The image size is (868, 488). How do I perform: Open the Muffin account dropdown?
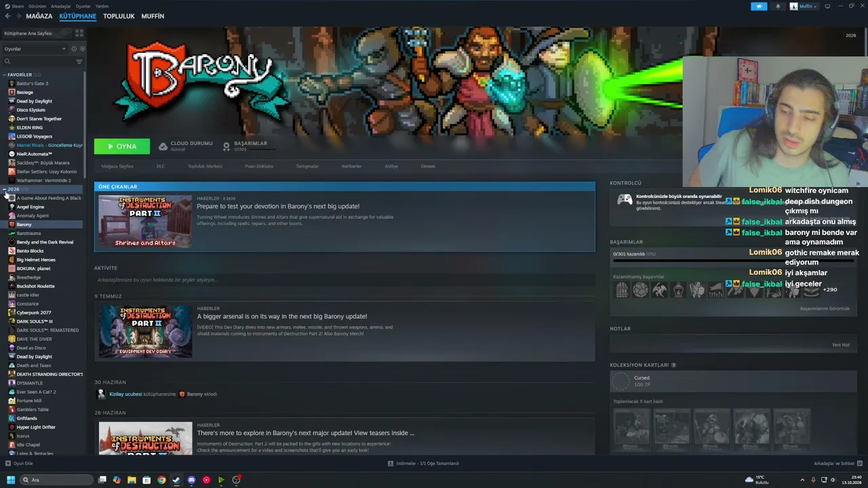pyautogui.click(x=804, y=6)
